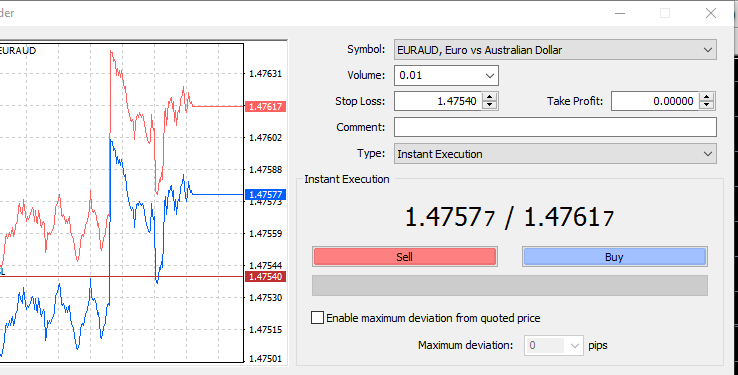Screen dimensions: 738x375
Task: Expand the Volume 0.01 combo box
Action: 446,75
